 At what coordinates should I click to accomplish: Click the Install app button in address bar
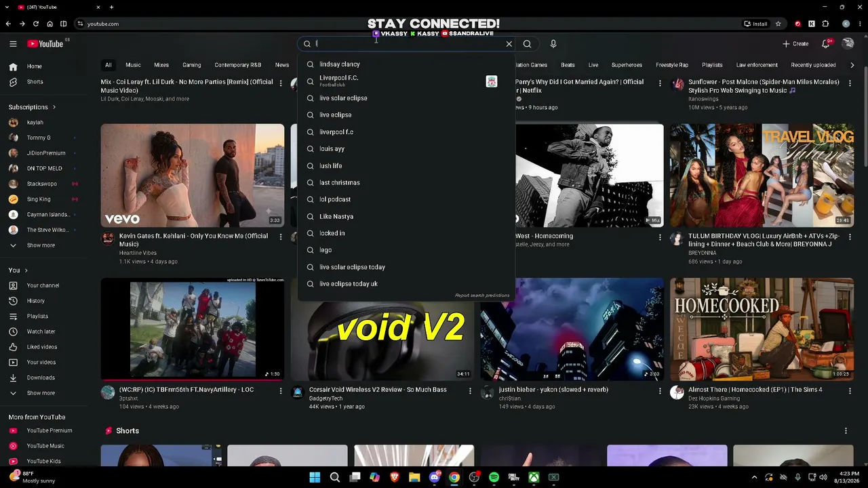click(756, 24)
